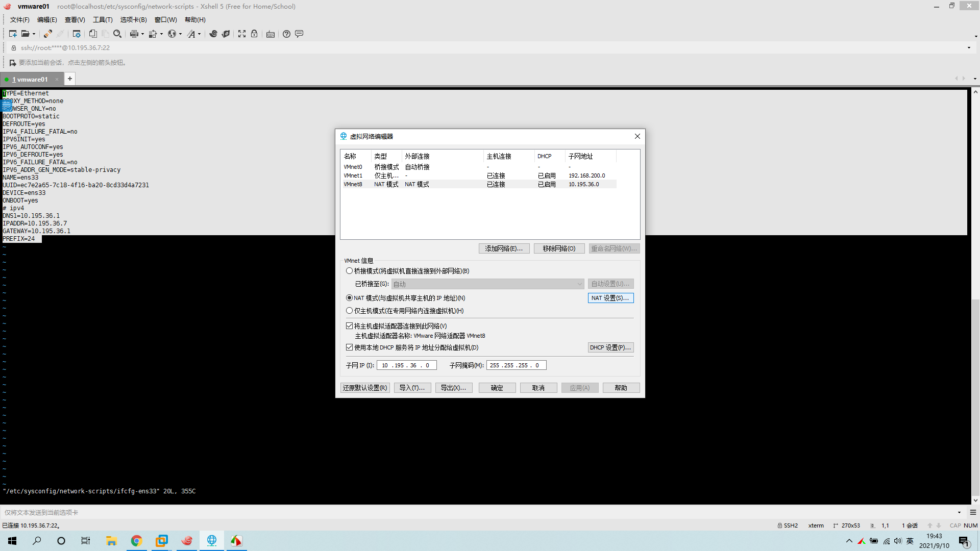Open NAT 设置 dialog button
The height and width of the screenshot is (551, 980).
(x=610, y=298)
